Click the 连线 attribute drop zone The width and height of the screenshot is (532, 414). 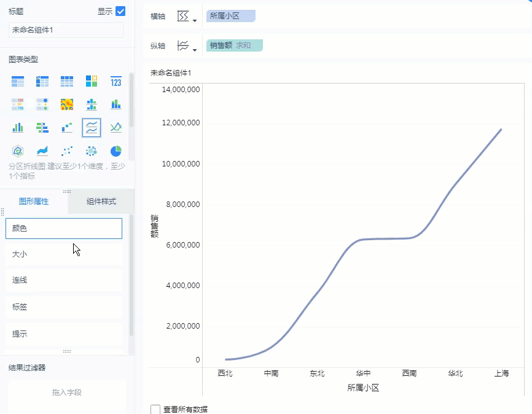pyautogui.click(x=64, y=280)
